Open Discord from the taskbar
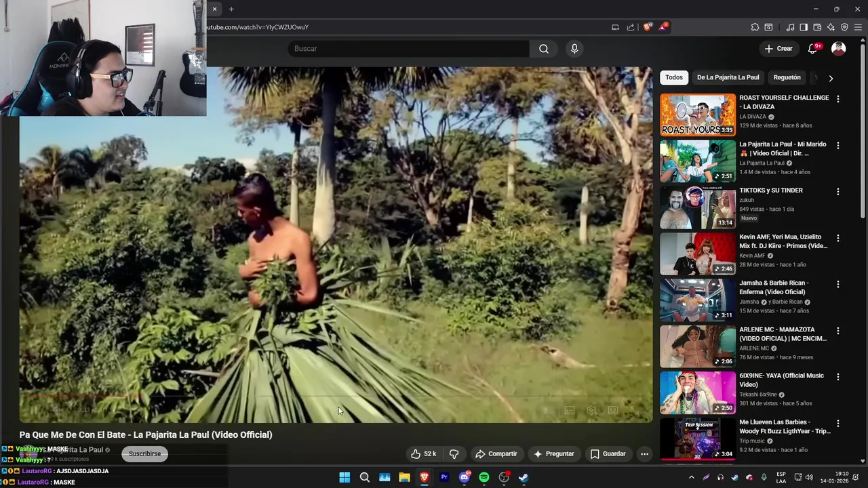868x488 pixels. (465, 477)
